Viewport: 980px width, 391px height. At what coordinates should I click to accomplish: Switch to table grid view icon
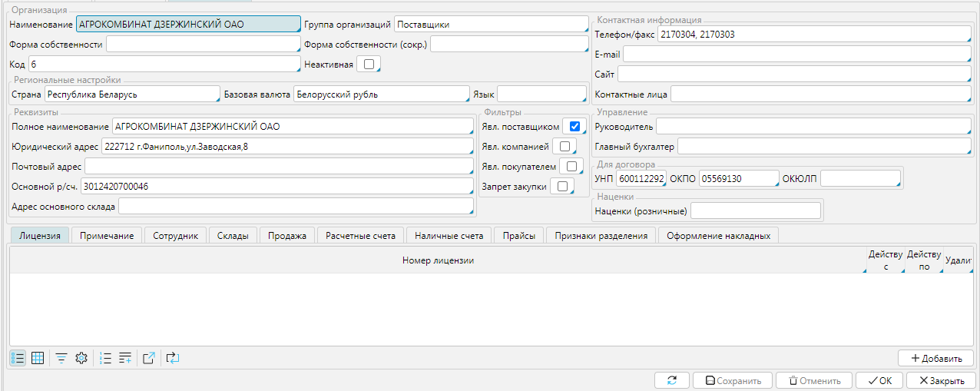pos(37,358)
